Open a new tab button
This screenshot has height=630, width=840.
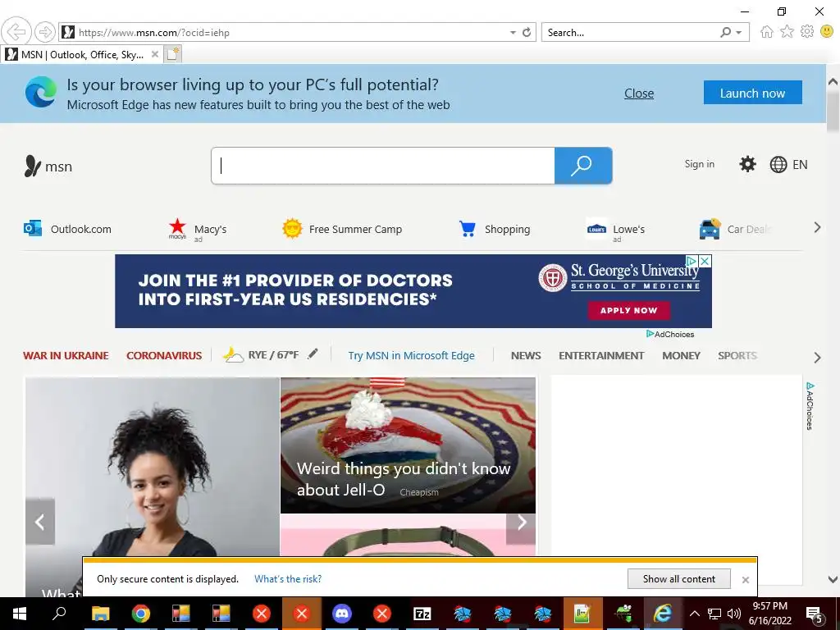point(173,54)
